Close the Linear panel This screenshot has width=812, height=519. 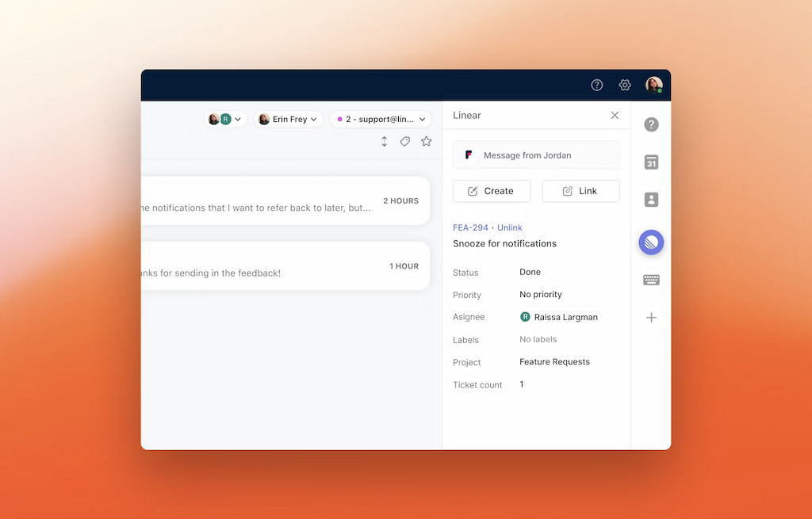[x=615, y=115]
